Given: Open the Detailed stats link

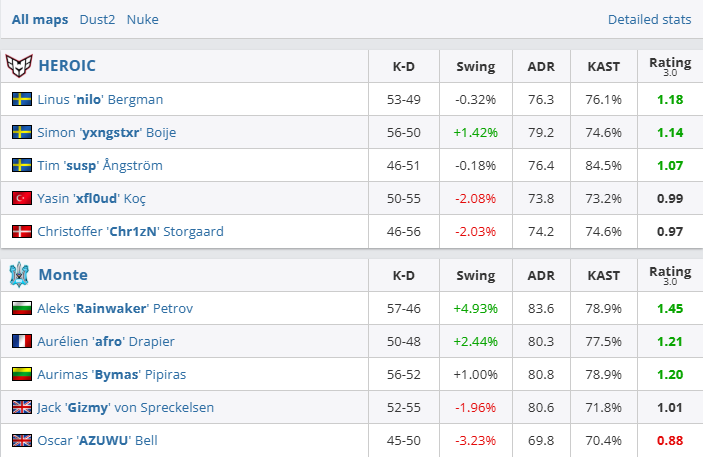Looking at the screenshot, I should pos(649,19).
